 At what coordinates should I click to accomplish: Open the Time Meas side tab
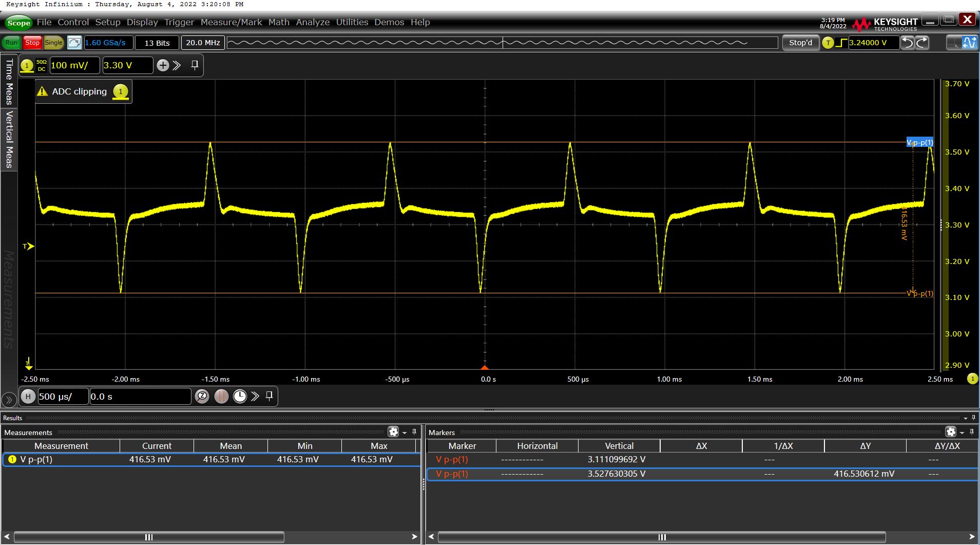(x=9, y=81)
